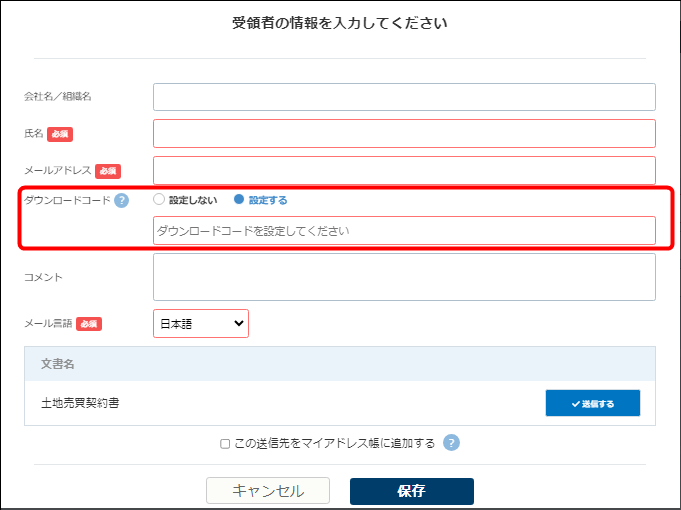
Task: Open the メール言語 dropdown showing 日本語
Action: point(201,323)
